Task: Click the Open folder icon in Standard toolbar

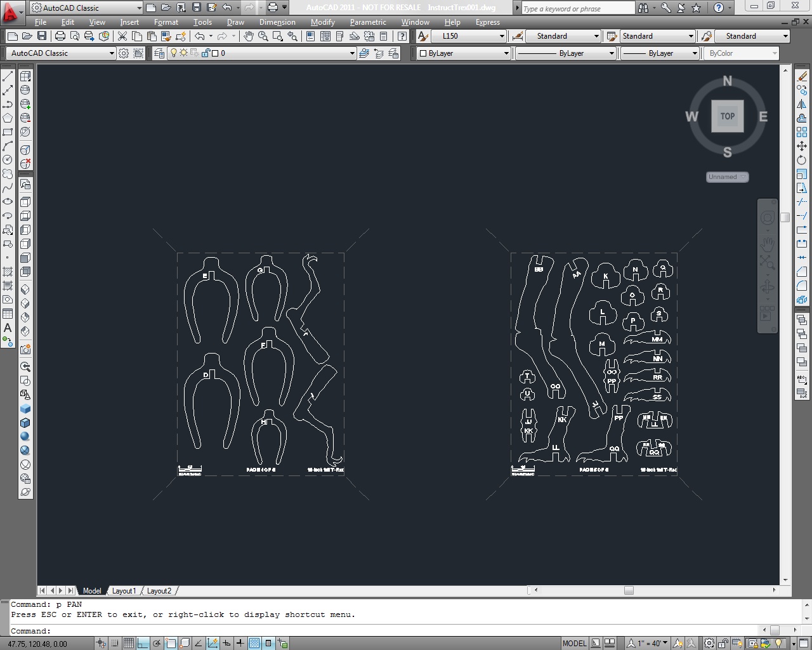Action: (27, 36)
